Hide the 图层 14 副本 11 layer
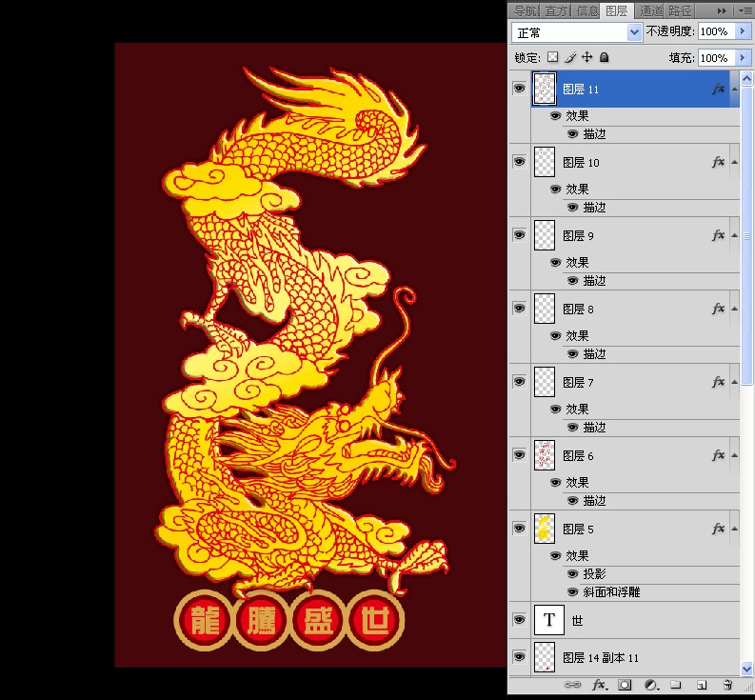 519,656
